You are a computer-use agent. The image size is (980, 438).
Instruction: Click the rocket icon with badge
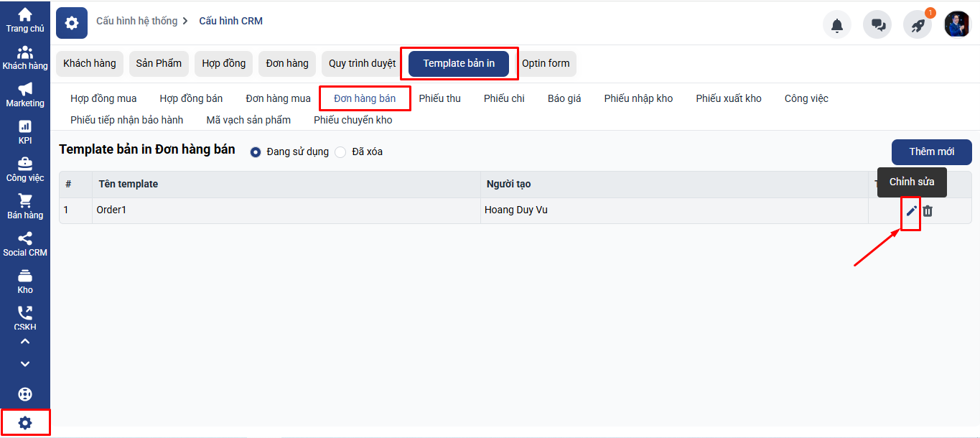(918, 25)
